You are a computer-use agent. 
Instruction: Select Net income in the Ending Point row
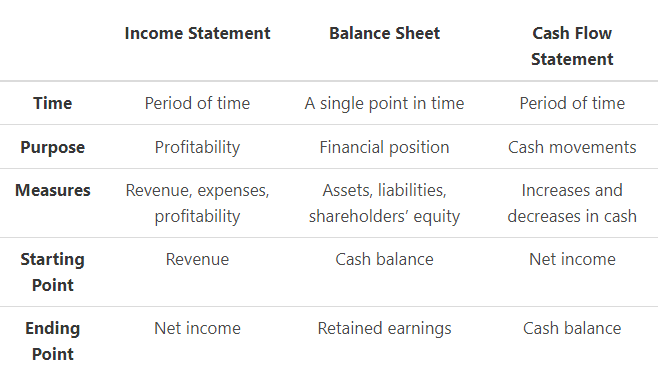[197, 328]
